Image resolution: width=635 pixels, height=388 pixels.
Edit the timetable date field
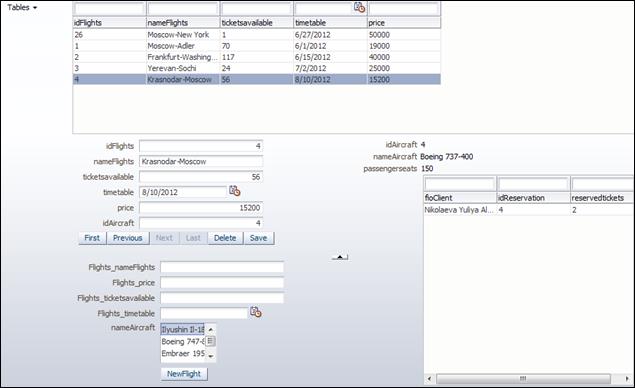click(183, 192)
